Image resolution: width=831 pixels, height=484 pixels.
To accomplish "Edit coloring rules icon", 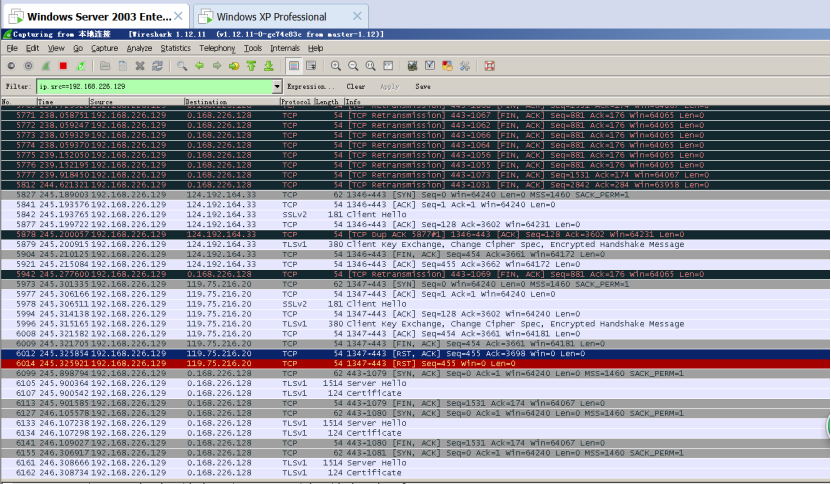I will tap(447, 66).
